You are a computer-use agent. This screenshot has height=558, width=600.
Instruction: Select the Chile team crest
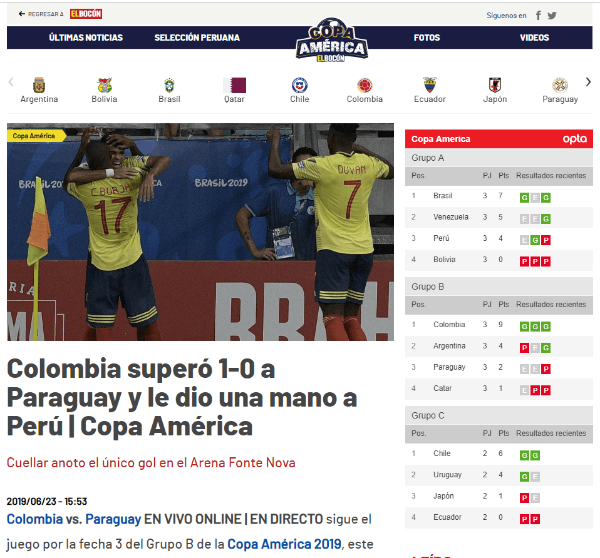coord(300,85)
